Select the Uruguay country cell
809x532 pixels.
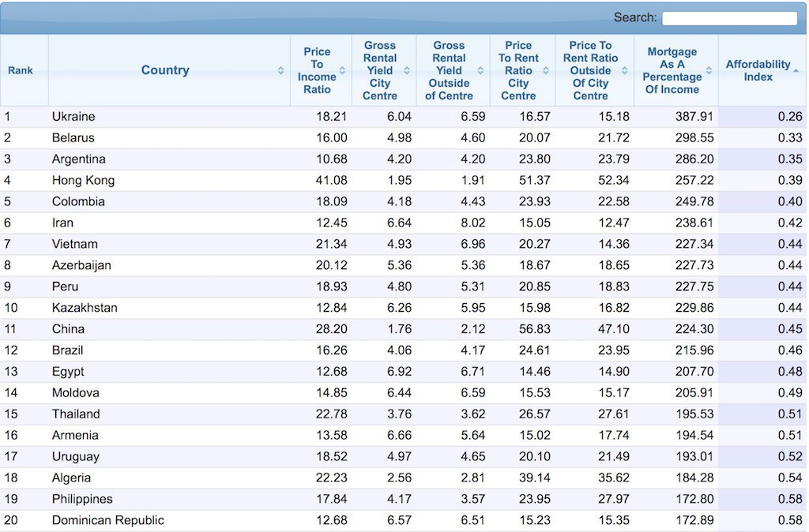click(169, 457)
